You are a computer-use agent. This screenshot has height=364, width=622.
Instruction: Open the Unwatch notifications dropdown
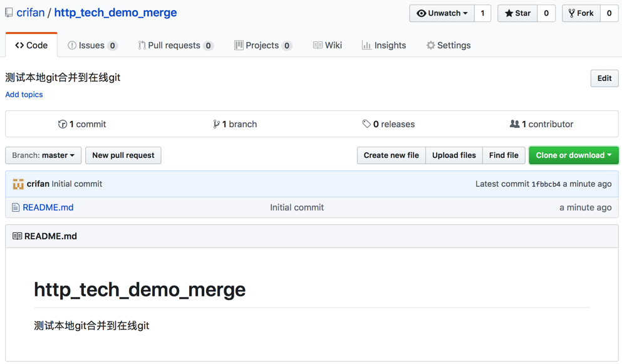coord(442,13)
